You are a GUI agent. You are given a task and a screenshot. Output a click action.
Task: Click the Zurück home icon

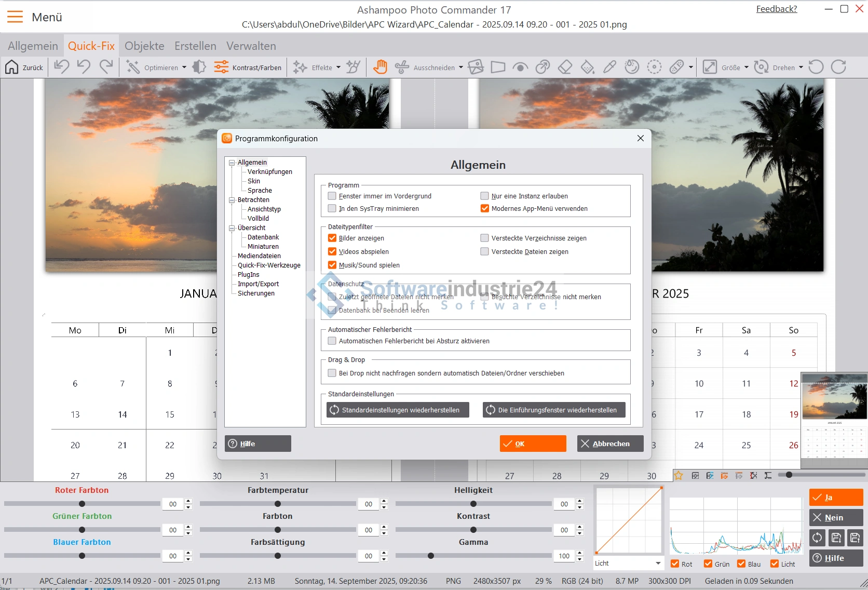12,67
